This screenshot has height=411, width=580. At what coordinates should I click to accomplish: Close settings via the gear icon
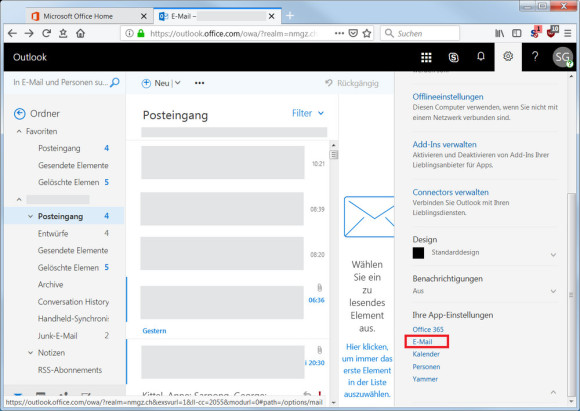click(x=508, y=56)
